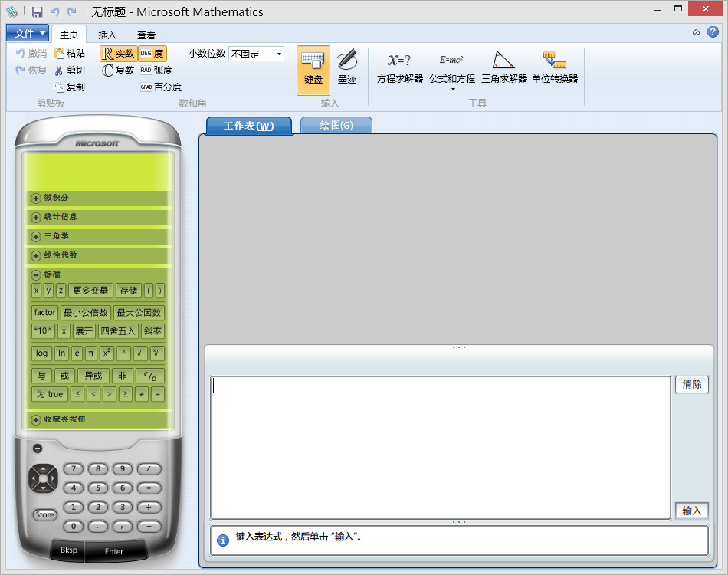Click the More Variables (更多变量) button
Viewport: 728px width, 575px height.
click(x=90, y=291)
